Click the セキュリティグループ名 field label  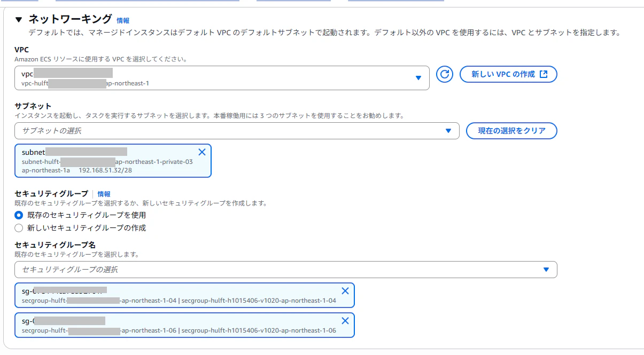[x=55, y=245]
